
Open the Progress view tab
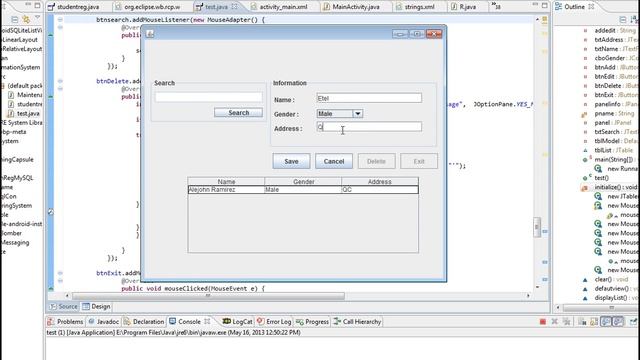(312, 322)
